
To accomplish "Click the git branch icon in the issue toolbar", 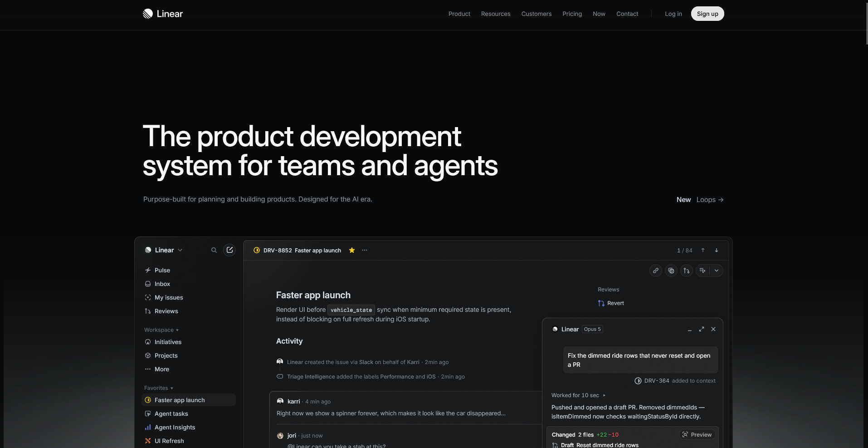I will pos(687,271).
